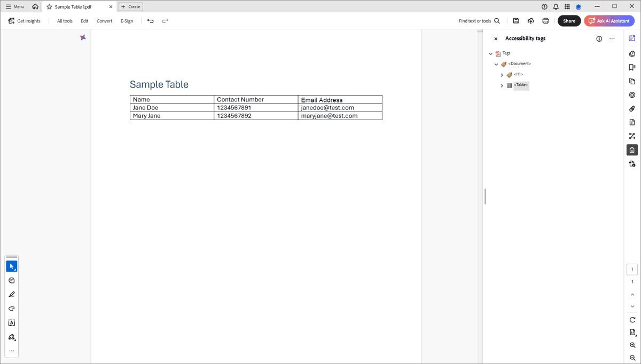Viewport: 641px width, 364px height.
Task: Collapse the <Document> tag node
Action: click(x=496, y=64)
